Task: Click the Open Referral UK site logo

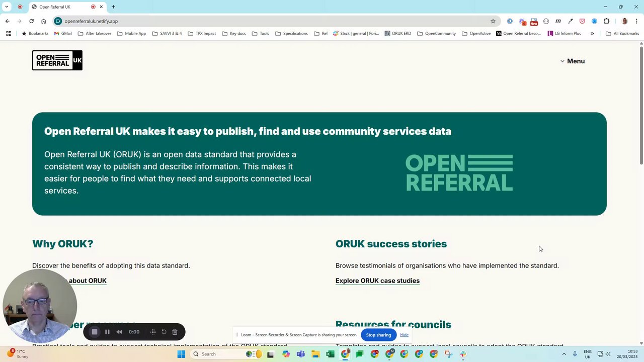Action: pyautogui.click(x=57, y=60)
